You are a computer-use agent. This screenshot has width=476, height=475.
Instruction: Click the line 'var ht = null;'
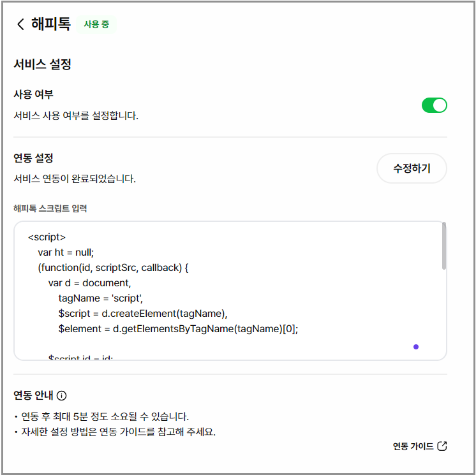click(66, 252)
